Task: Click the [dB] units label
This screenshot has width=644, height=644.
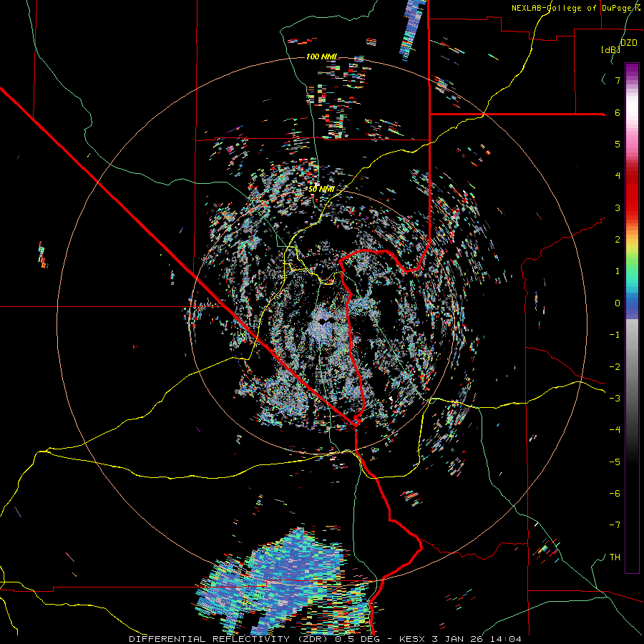Action: 611,49
